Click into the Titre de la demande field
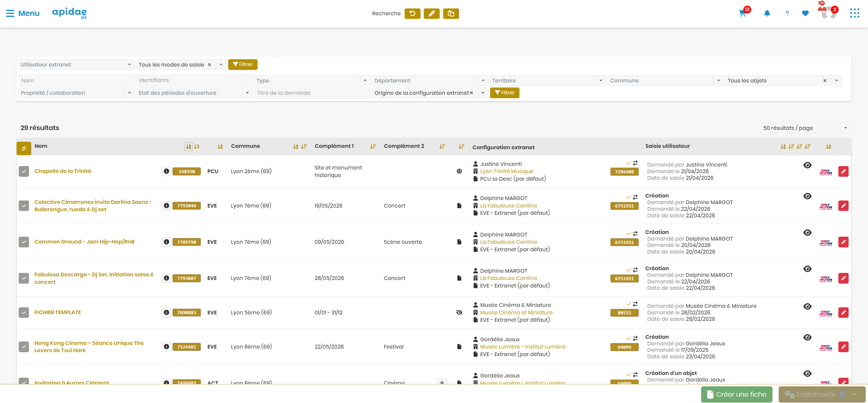This screenshot has height=403, width=868. (x=312, y=92)
